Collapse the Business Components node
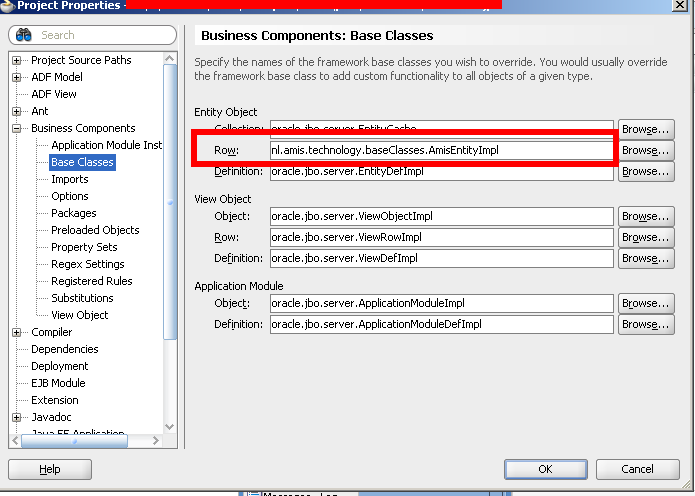The height and width of the screenshot is (496, 695). (16, 129)
